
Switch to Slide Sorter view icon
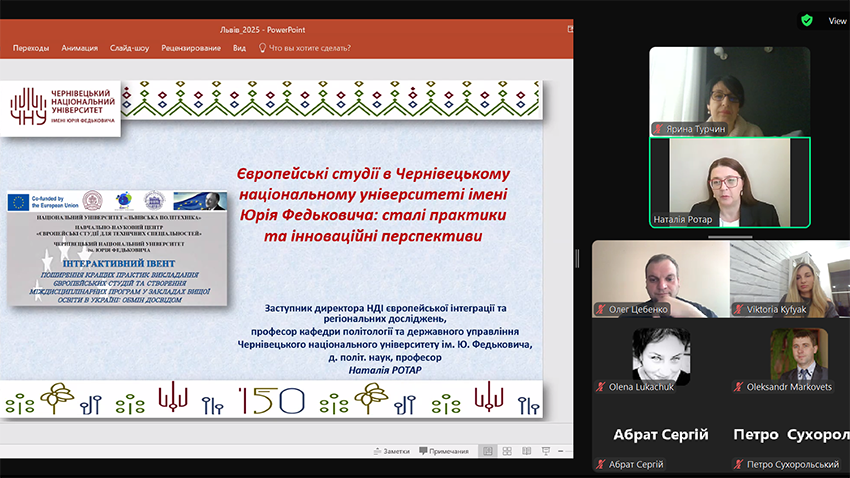(x=511, y=451)
